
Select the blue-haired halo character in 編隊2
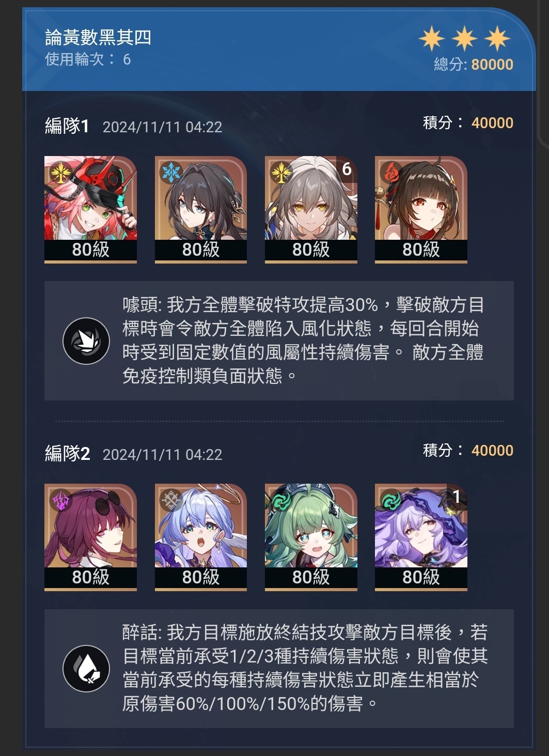click(x=201, y=537)
